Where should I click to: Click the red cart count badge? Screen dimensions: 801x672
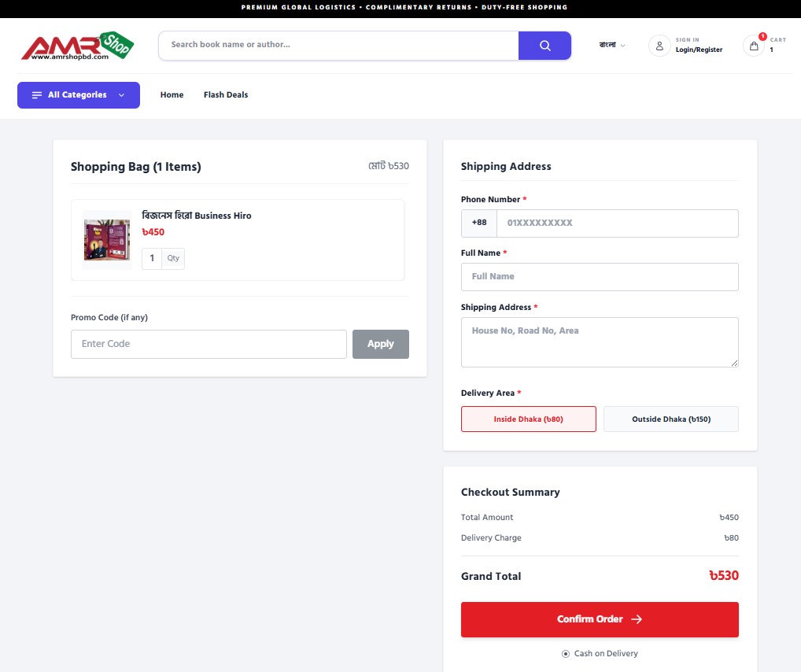[762, 36]
